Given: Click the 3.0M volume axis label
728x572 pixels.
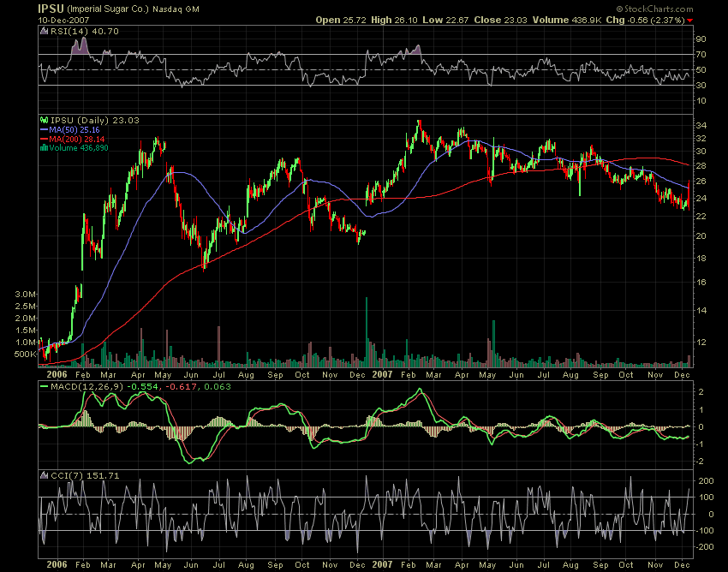Looking at the screenshot, I should (25, 294).
